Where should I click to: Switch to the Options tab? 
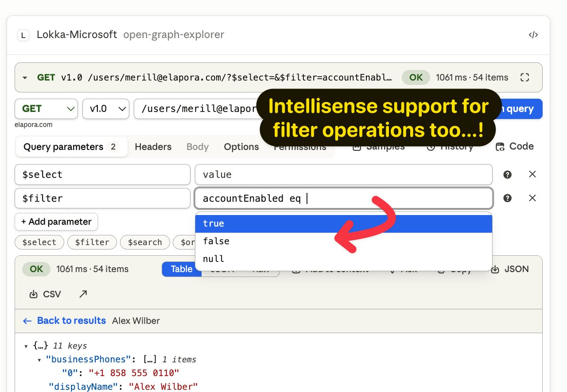click(x=241, y=147)
